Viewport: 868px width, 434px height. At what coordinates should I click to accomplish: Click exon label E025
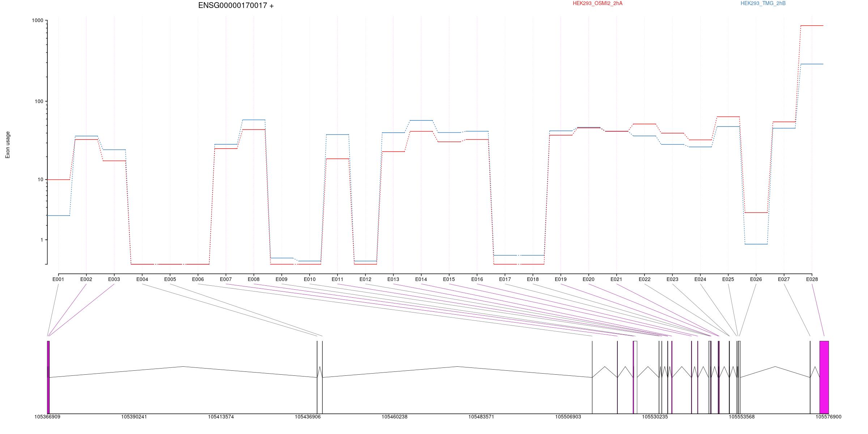coord(728,279)
